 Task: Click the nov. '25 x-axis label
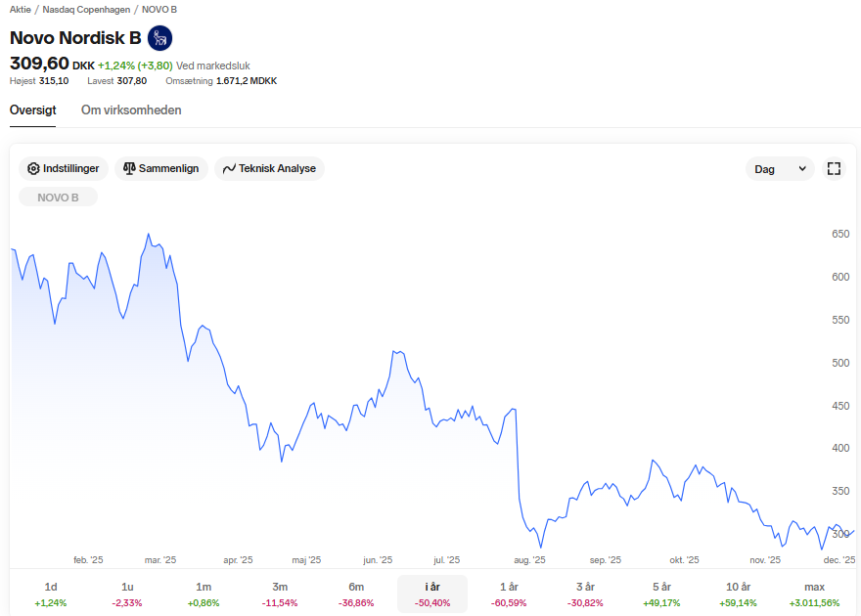(765, 560)
